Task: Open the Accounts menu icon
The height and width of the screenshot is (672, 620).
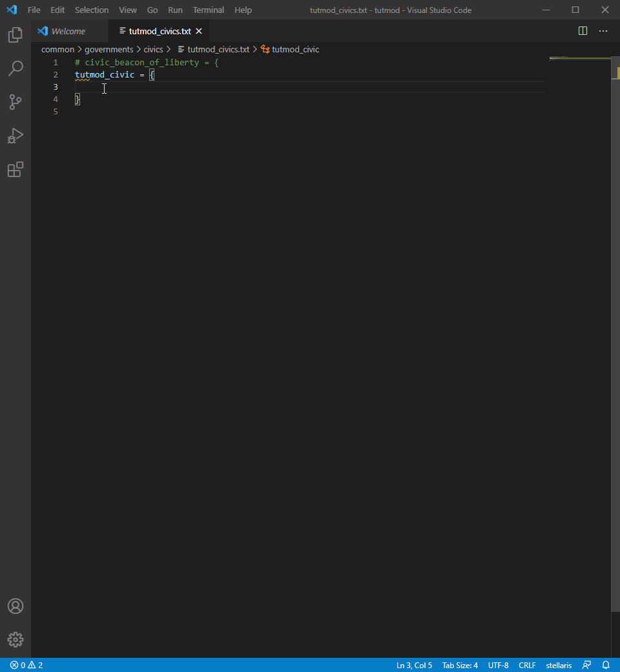Action: pos(15,606)
